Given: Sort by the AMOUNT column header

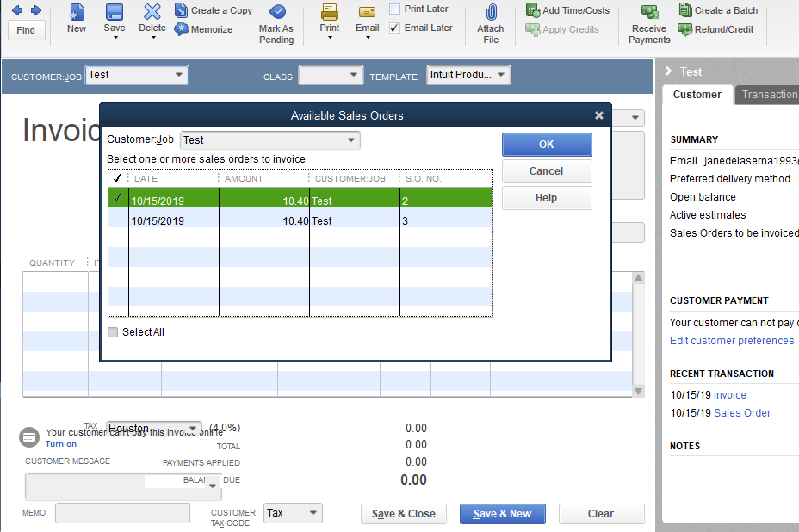Looking at the screenshot, I should [244, 178].
